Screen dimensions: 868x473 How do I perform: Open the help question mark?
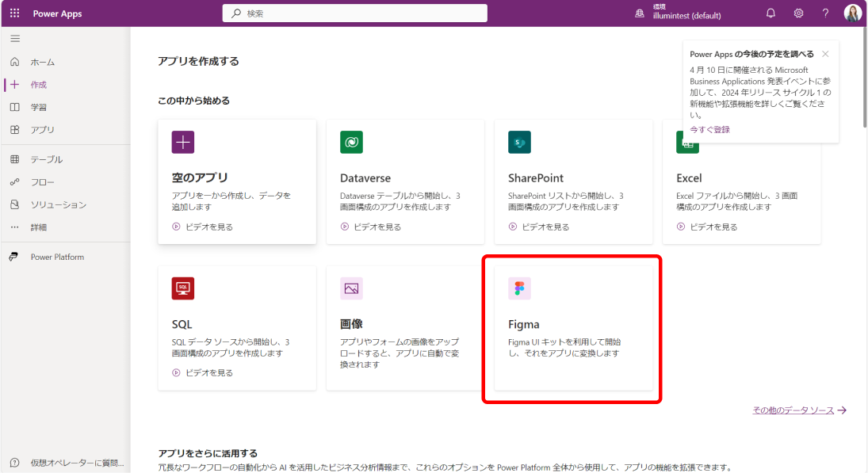coord(825,13)
